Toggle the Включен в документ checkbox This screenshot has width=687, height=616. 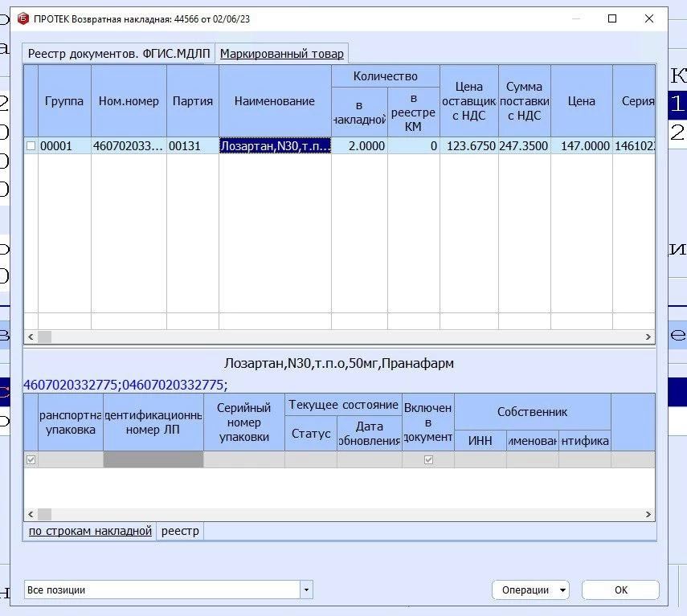coord(428,459)
